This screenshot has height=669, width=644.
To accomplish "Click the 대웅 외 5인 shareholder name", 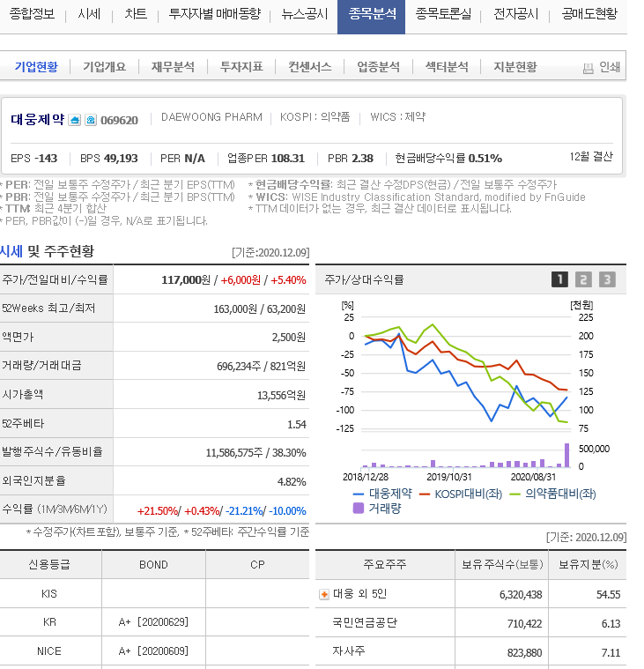I will [359, 594].
